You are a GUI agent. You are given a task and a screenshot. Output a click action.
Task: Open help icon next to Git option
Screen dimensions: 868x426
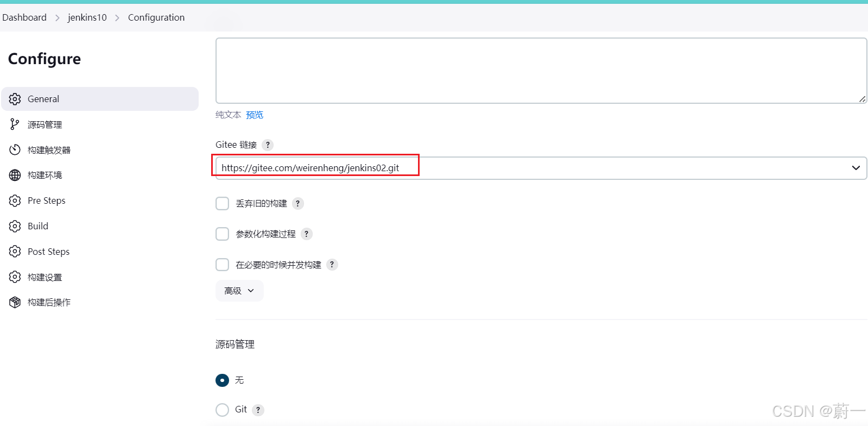258,410
